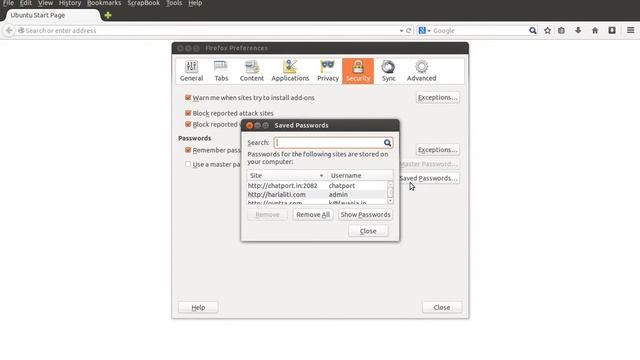Open the Help menu
Screen dimensions: 640x360
(195, 3)
